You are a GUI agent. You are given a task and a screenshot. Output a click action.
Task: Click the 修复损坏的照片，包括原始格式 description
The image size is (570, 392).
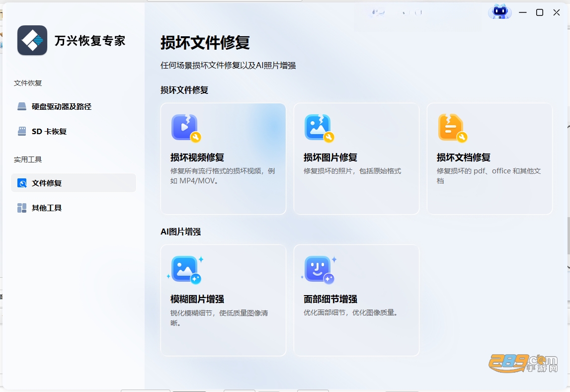click(x=352, y=171)
